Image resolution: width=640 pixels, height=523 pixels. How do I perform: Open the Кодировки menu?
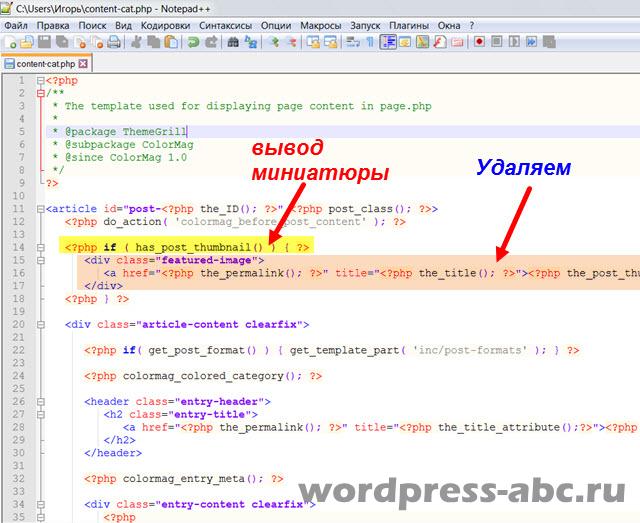tap(165, 26)
